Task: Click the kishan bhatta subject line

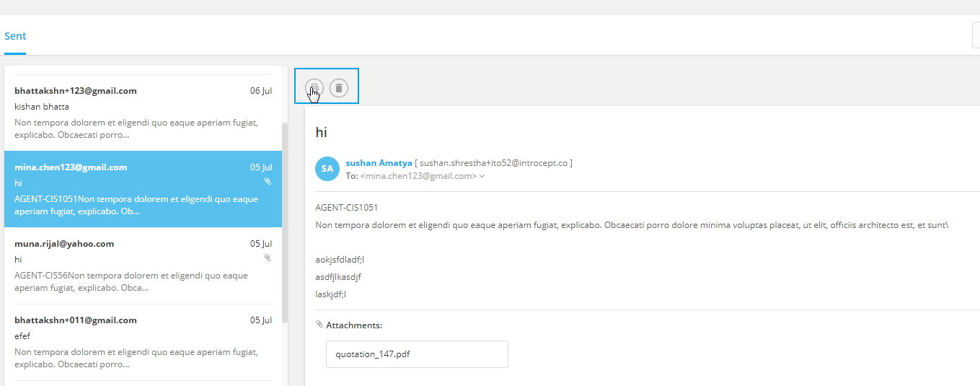Action: pyautogui.click(x=42, y=107)
